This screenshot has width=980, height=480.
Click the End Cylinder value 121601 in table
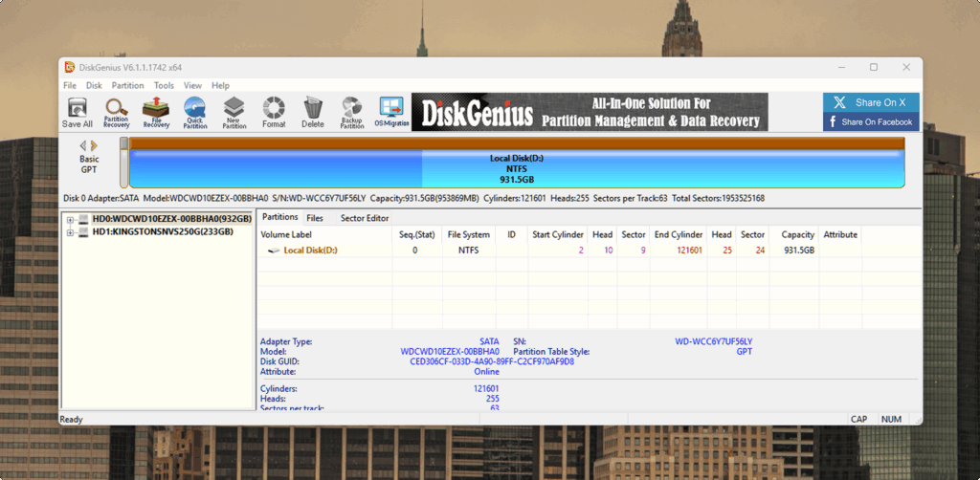(x=690, y=251)
